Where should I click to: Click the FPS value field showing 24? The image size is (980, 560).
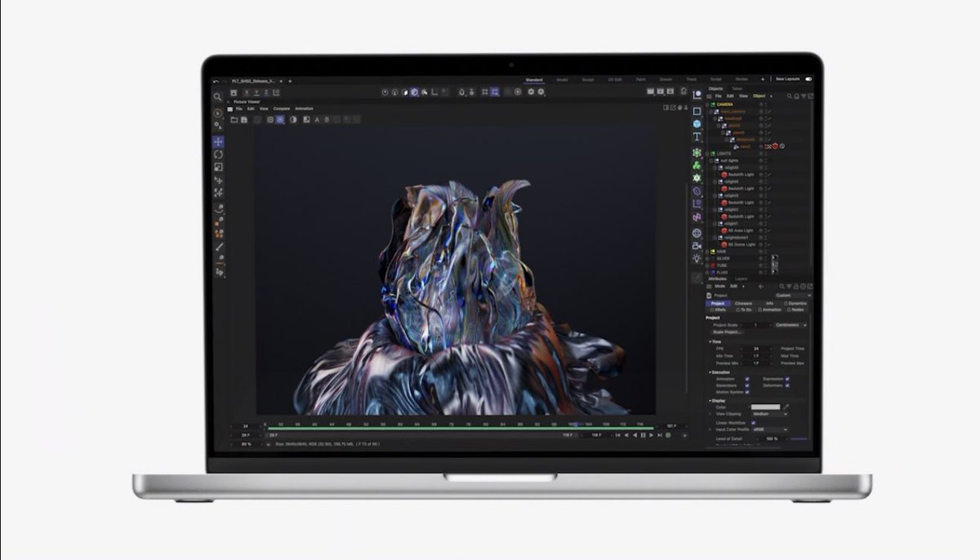click(x=756, y=349)
